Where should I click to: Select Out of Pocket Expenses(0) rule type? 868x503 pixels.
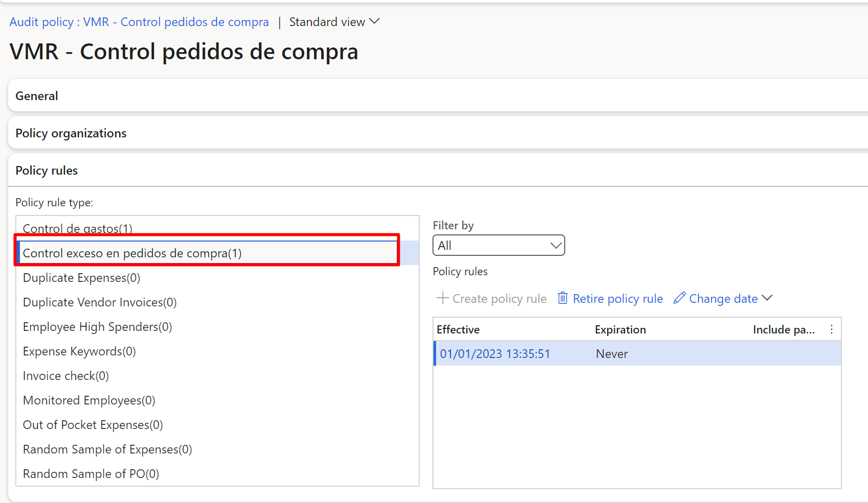click(x=218, y=424)
